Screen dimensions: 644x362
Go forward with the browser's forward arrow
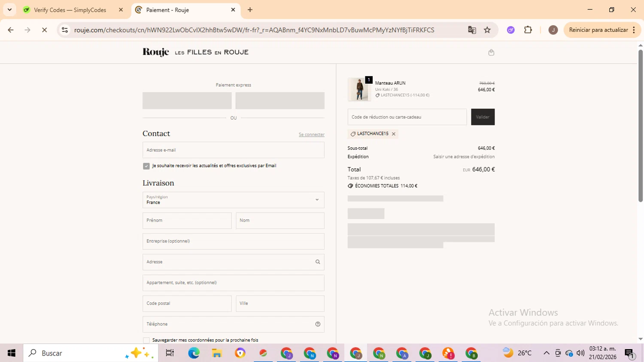(x=27, y=30)
